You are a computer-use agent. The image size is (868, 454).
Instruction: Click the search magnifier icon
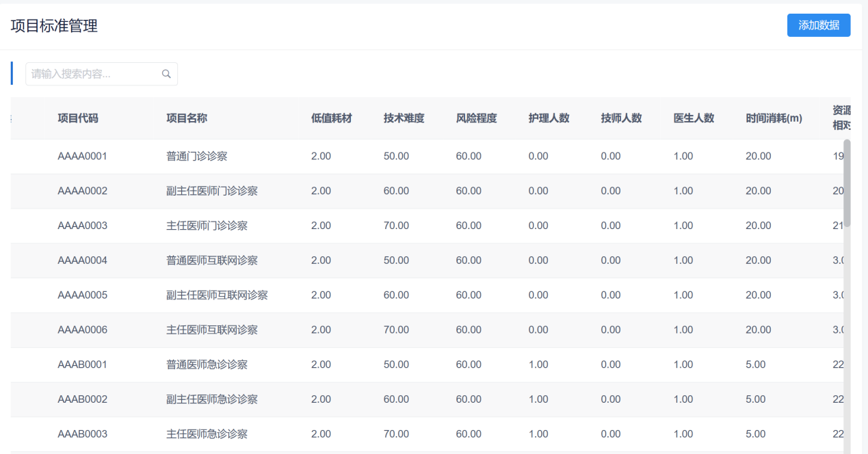coord(166,75)
